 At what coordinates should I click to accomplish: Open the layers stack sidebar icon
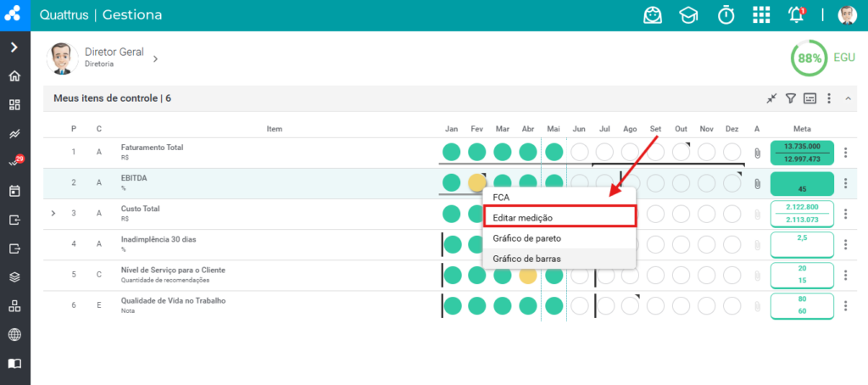click(x=15, y=277)
